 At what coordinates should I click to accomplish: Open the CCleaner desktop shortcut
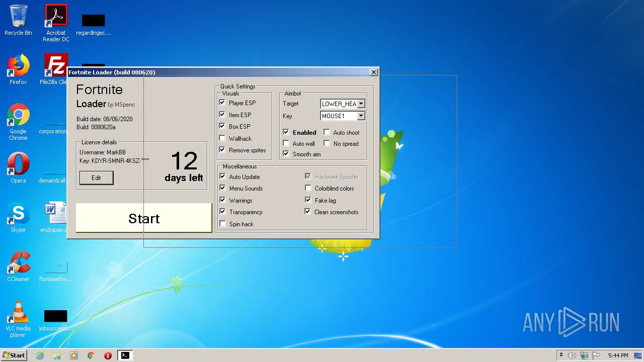[x=18, y=266]
